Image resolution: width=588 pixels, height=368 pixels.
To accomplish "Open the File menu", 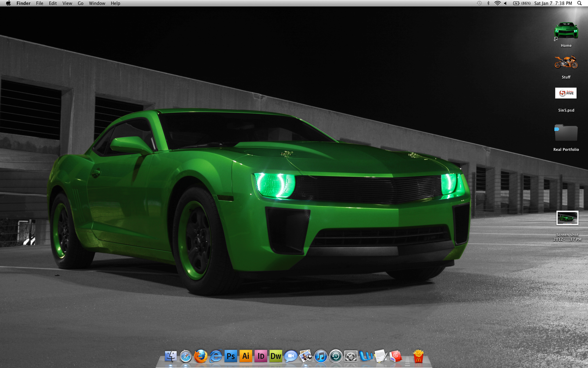I will tap(40, 3).
